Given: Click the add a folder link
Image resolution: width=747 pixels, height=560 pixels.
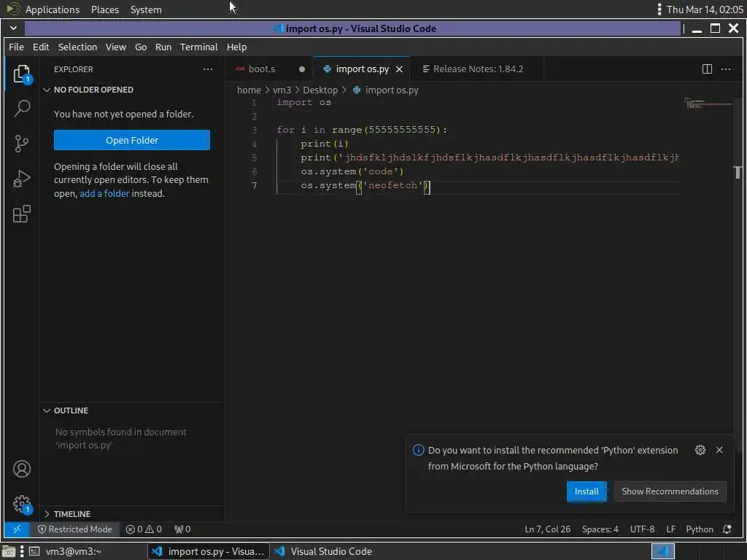Looking at the screenshot, I should pos(104,193).
